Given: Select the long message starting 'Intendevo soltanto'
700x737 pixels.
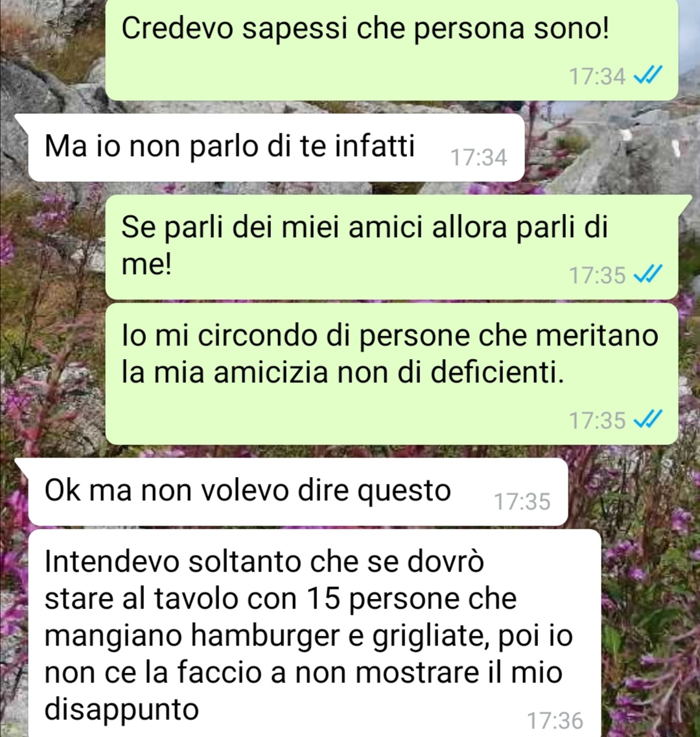Looking at the screenshot, I should 314,633.
